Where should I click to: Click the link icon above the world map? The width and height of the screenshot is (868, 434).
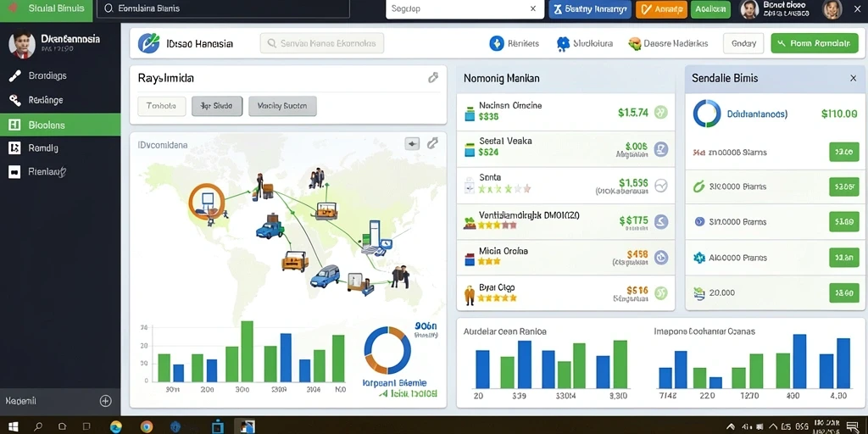[x=432, y=144]
